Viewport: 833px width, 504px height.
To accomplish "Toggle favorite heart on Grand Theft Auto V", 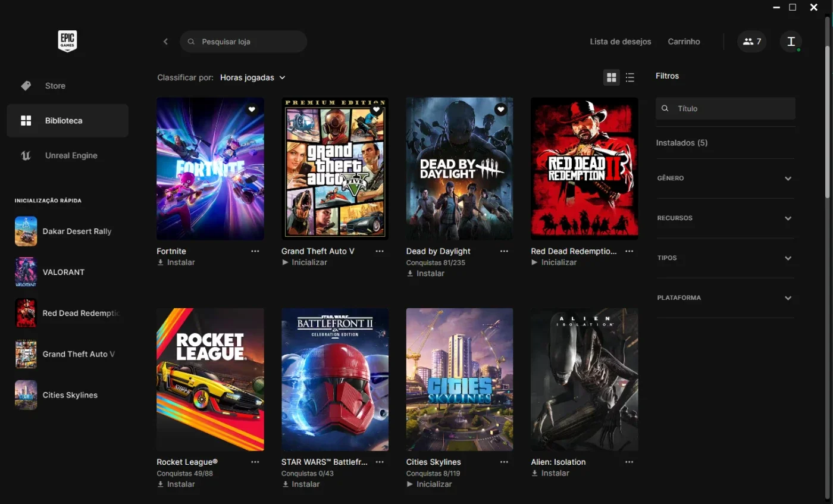I will point(376,109).
